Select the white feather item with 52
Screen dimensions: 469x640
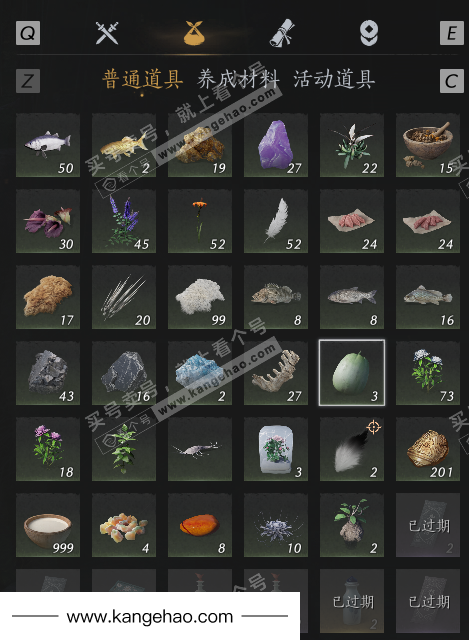[276, 221]
